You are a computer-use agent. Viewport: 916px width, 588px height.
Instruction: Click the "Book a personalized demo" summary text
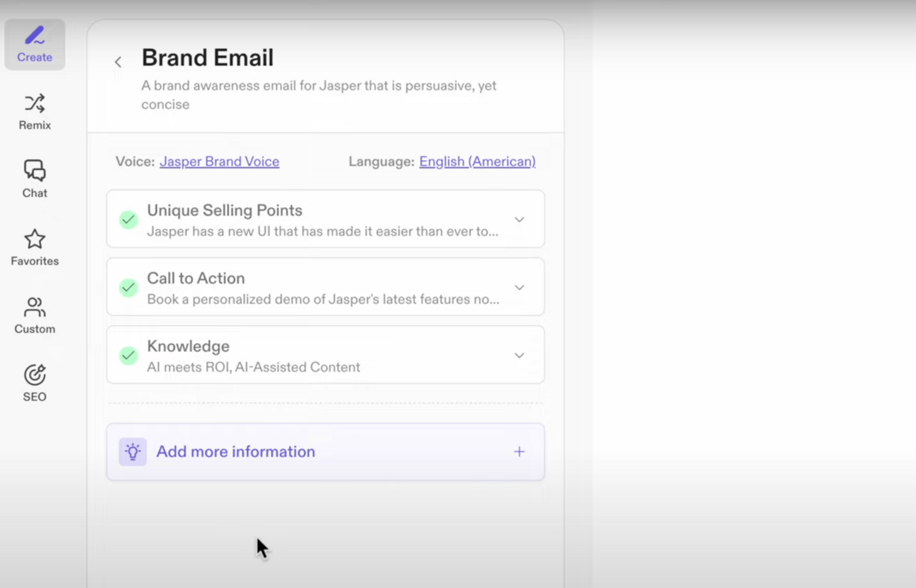(323, 300)
